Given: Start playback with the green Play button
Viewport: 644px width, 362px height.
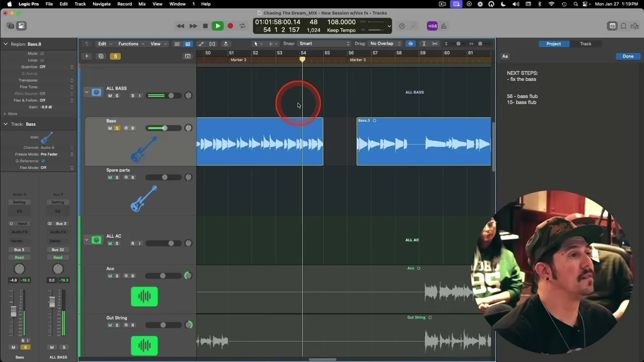Looking at the screenshot, I should 217,26.
